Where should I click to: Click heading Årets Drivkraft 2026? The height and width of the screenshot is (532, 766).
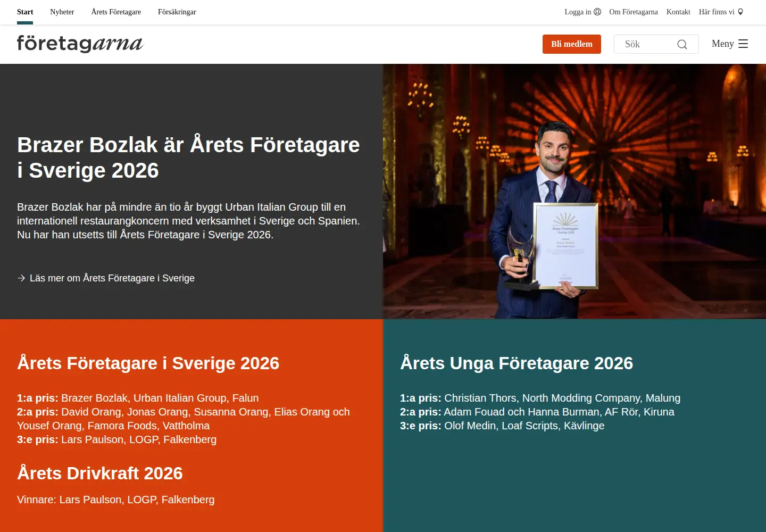pos(100,473)
